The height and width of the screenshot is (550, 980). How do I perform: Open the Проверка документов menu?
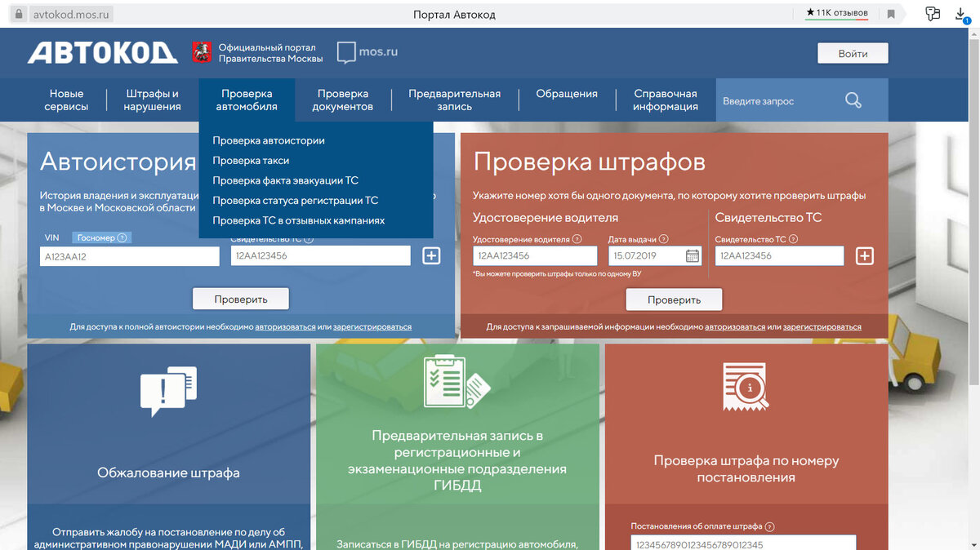tap(343, 100)
